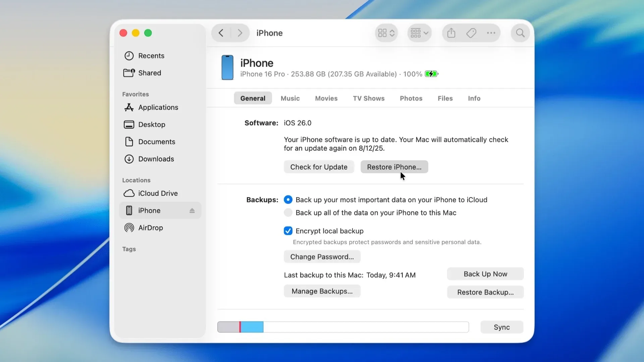Click the Search magnifier icon

click(x=520, y=33)
